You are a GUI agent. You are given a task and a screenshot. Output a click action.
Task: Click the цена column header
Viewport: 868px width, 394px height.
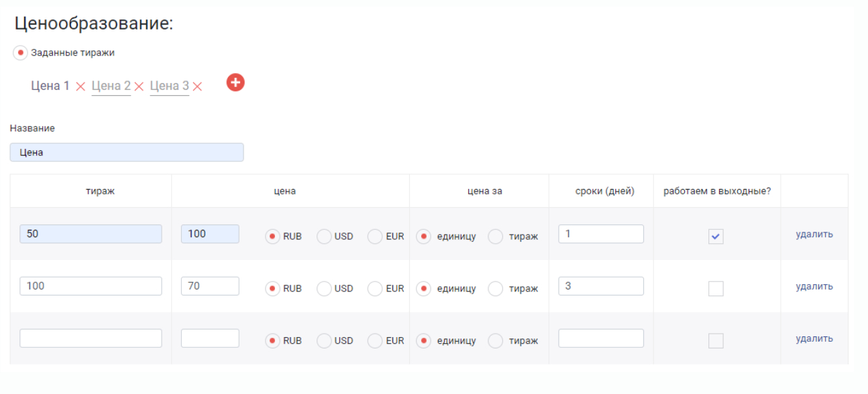[285, 191]
